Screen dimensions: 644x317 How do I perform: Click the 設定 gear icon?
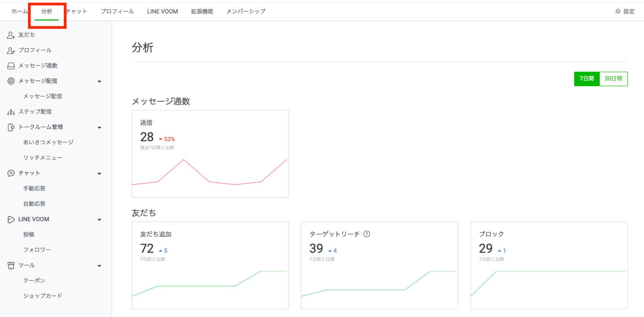pyautogui.click(x=618, y=12)
